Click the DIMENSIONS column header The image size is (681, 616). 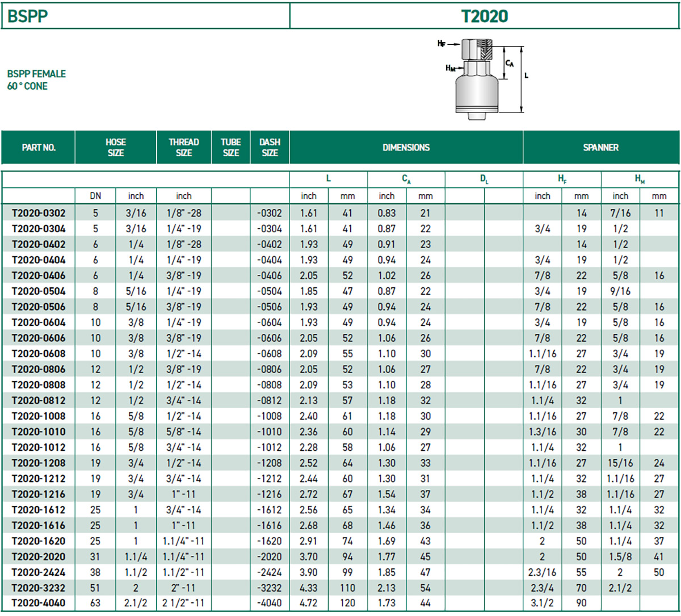click(x=406, y=148)
